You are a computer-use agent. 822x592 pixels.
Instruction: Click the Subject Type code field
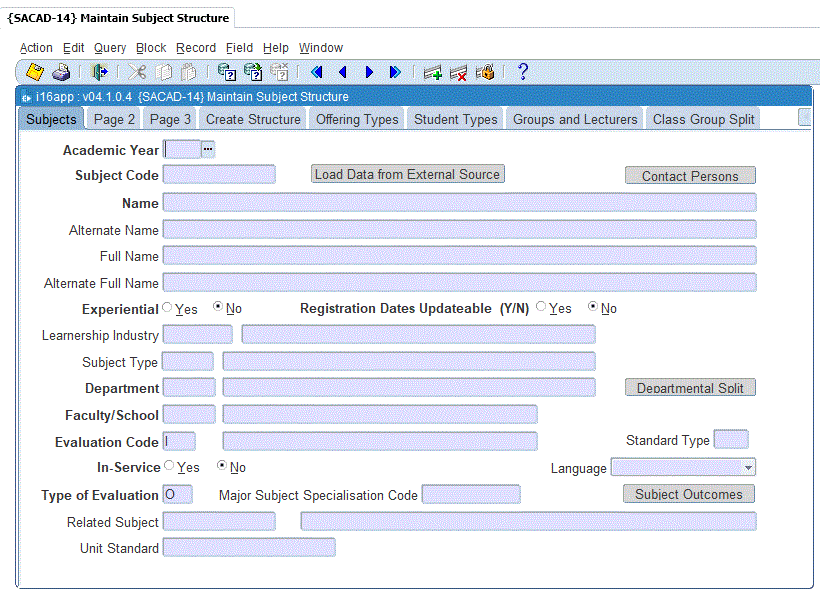tap(188, 361)
